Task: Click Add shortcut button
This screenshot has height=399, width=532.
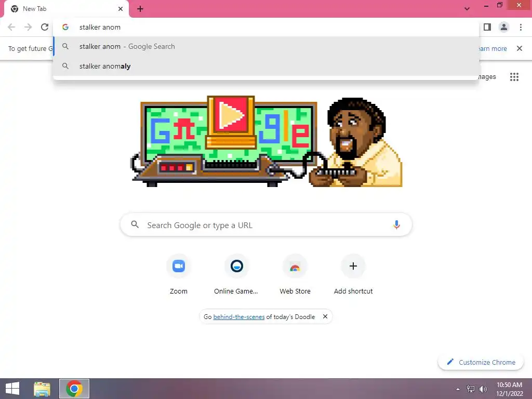Action: pyautogui.click(x=353, y=275)
